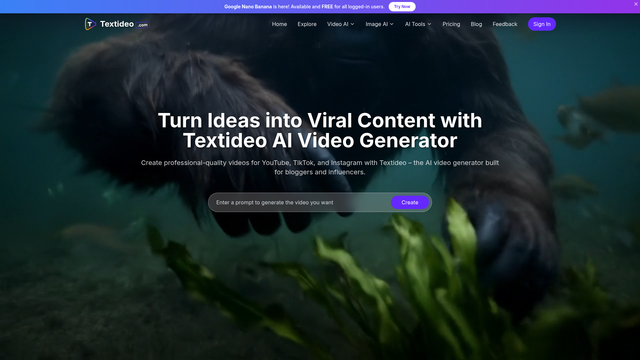Click the Textideo logo icon
Image resolution: width=640 pixels, height=360 pixels.
point(90,24)
